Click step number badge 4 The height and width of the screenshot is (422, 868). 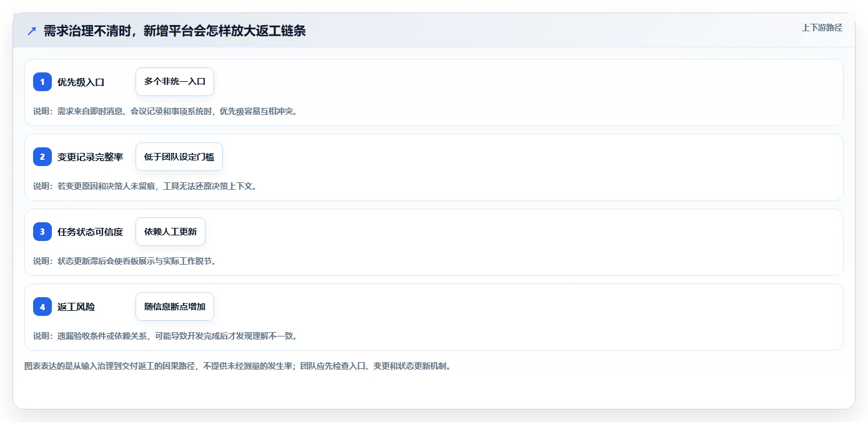42,307
